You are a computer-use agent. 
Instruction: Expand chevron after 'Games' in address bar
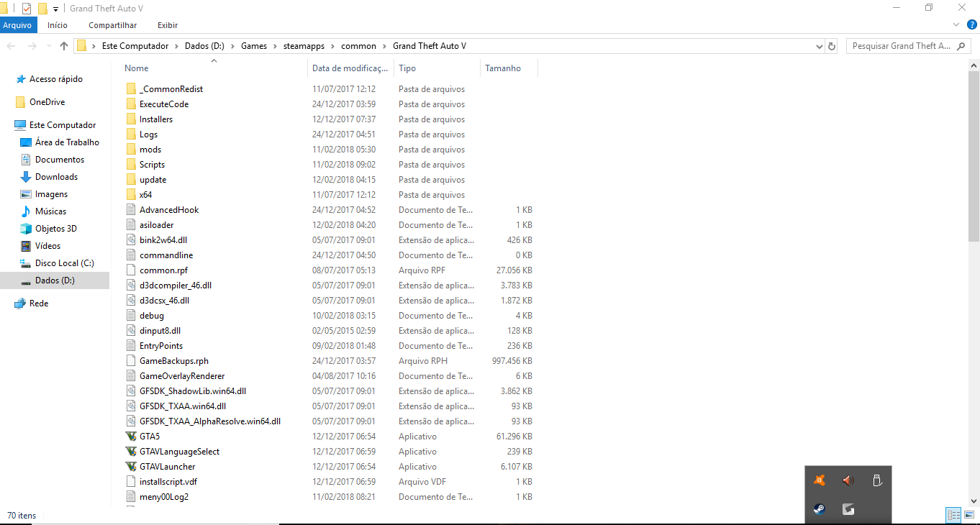coord(275,46)
